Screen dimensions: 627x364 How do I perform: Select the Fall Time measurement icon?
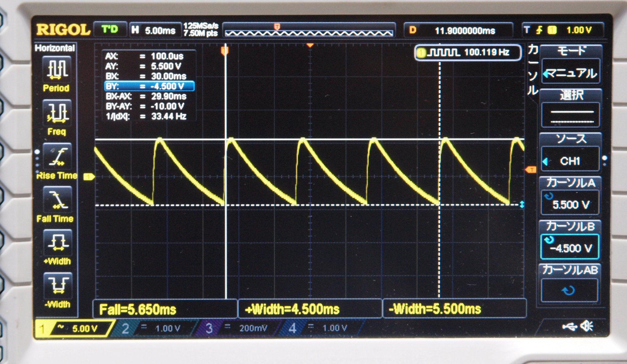(x=57, y=199)
